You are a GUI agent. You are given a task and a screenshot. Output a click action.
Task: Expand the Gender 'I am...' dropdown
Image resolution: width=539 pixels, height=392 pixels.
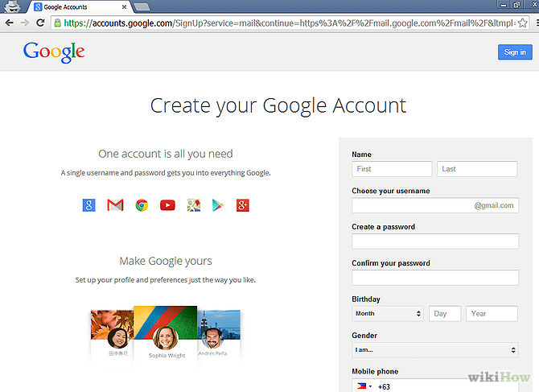click(434, 350)
